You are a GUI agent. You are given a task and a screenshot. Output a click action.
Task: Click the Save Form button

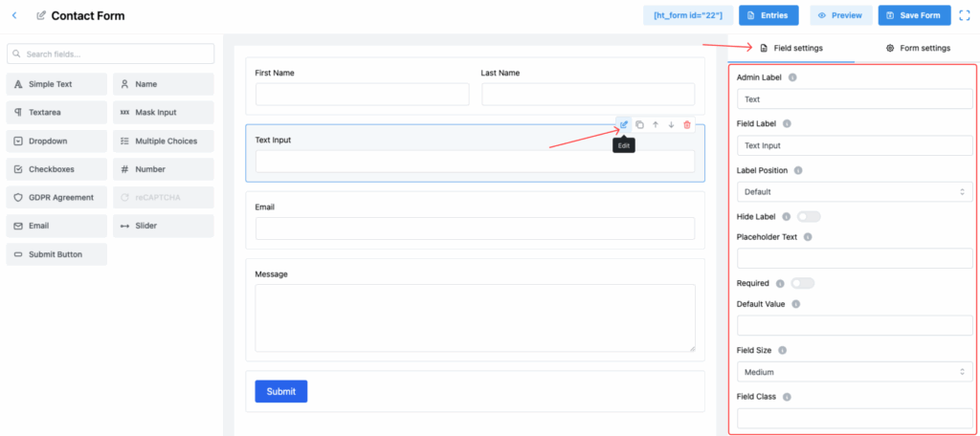pyautogui.click(x=914, y=15)
